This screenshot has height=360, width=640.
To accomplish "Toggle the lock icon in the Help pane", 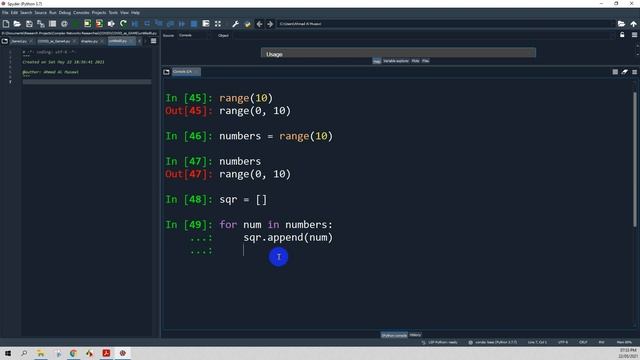I will tap(622, 35).
